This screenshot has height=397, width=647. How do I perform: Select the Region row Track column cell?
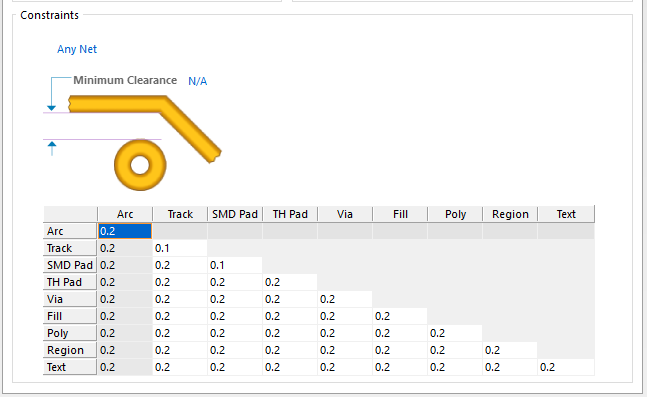pyautogui.click(x=180, y=350)
